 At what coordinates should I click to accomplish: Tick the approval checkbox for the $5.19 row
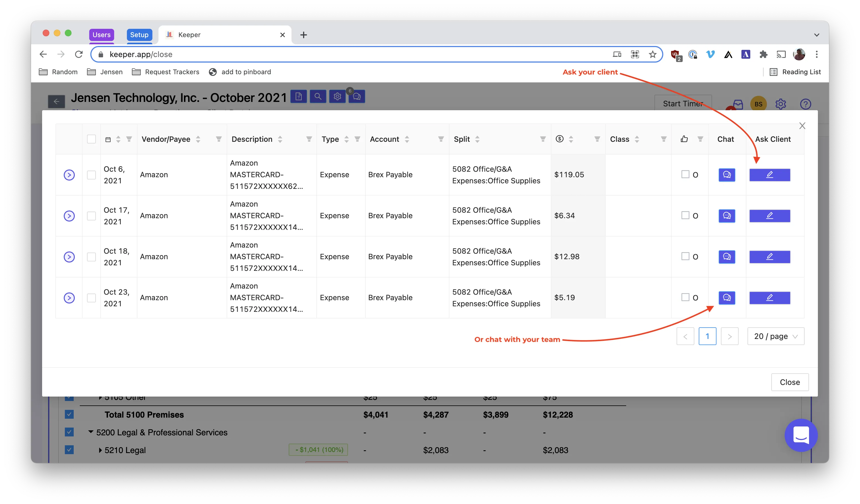coord(685,297)
